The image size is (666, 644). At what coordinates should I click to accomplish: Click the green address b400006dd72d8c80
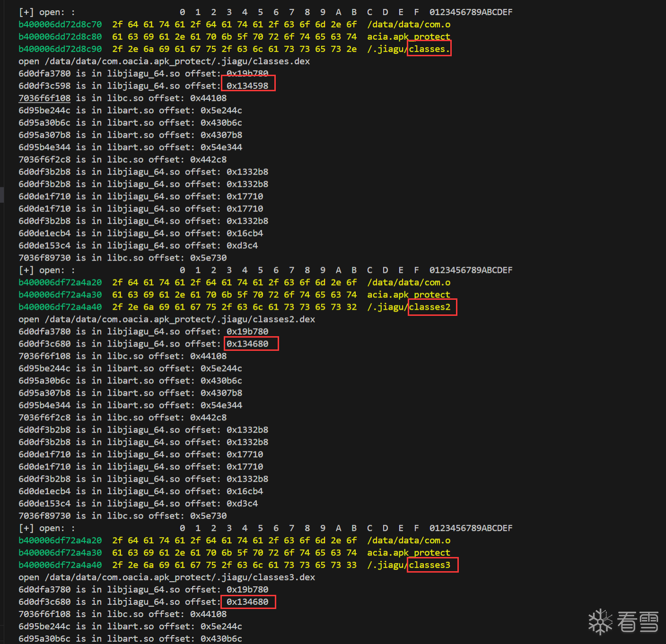60,37
